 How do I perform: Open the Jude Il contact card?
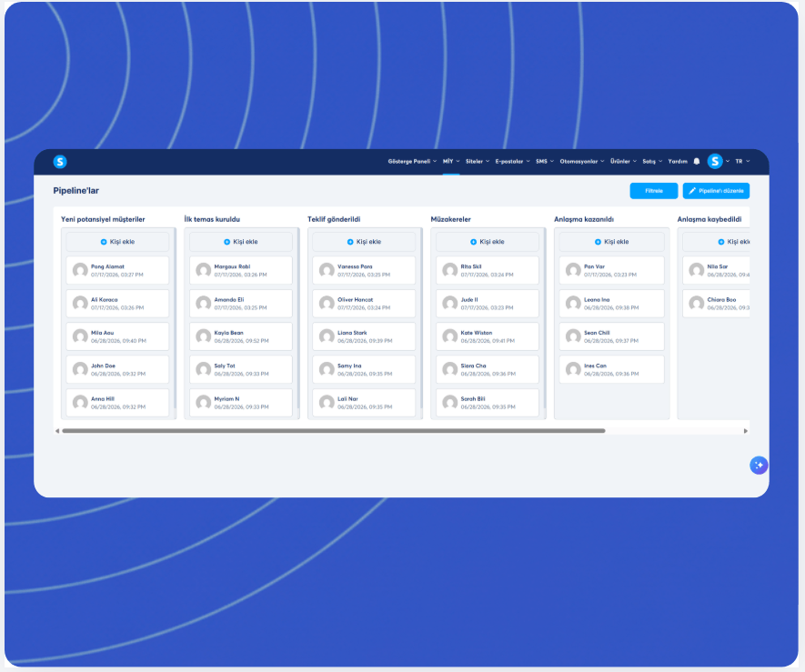click(488, 303)
